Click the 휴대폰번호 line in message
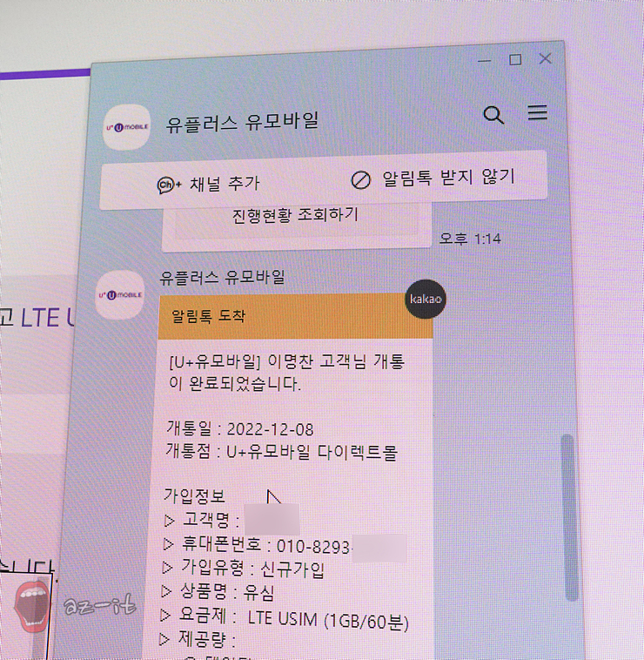Image resolution: width=644 pixels, height=660 pixels. click(285, 546)
